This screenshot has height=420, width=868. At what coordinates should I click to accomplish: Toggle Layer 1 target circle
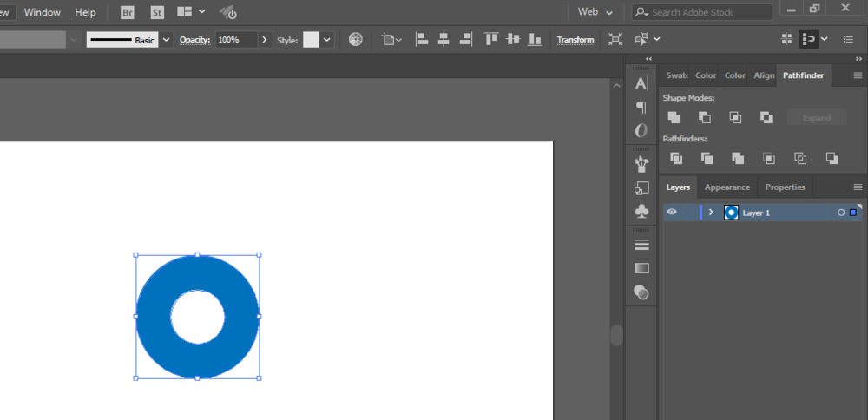pos(840,213)
